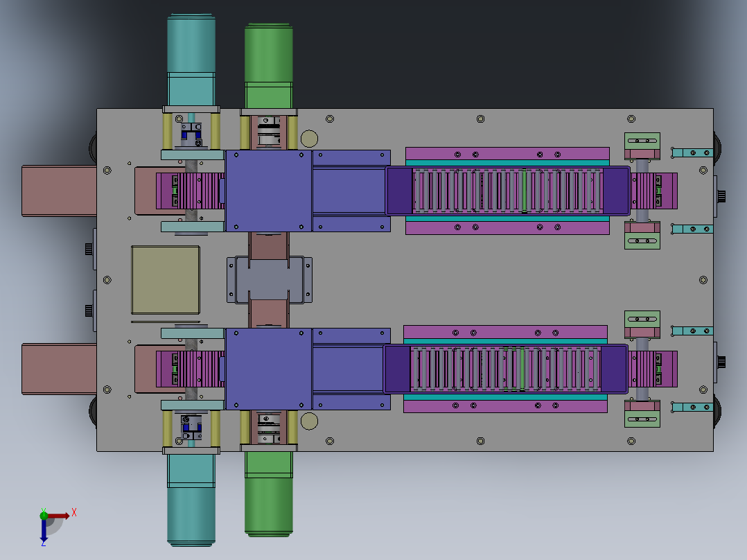Pick the green roller in the upper conveyor

[524, 191]
